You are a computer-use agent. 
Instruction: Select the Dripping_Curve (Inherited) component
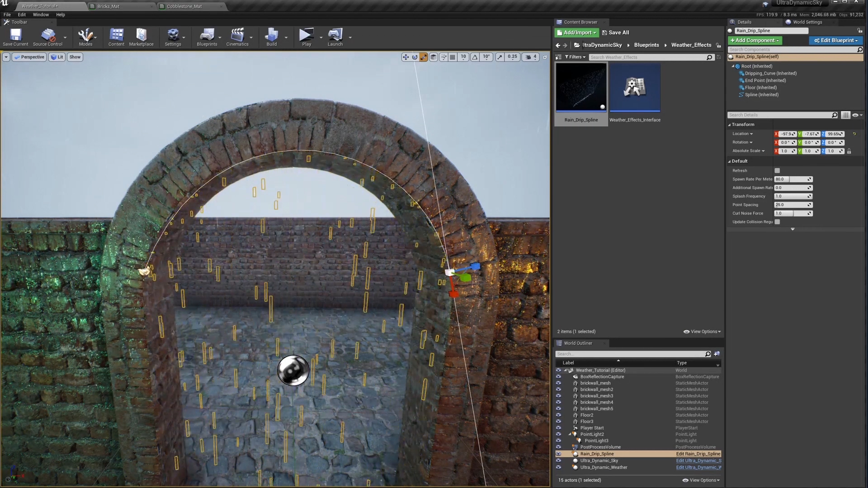point(770,73)
